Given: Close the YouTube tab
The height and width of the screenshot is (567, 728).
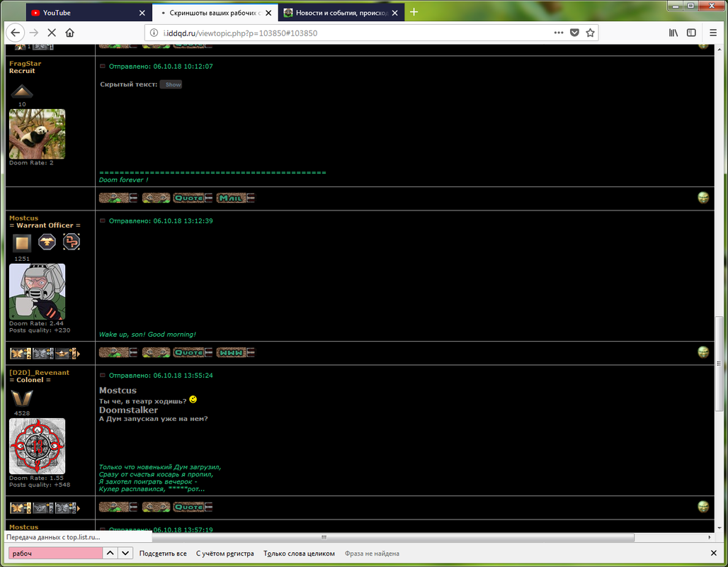Looking at the screenshot, I should [x=142, y=13].
